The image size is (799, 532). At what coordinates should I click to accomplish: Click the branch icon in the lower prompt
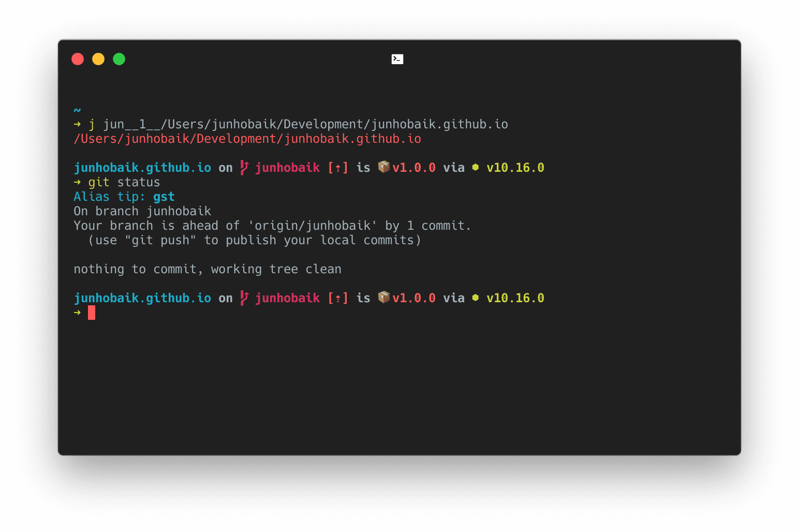point(243,298)
